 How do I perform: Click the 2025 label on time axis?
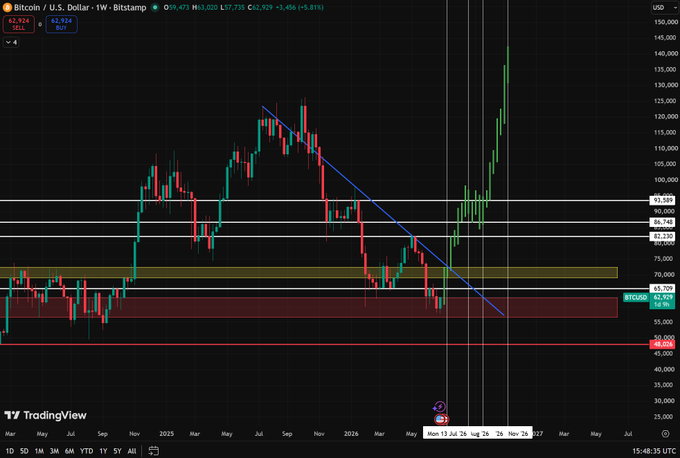click(167, 433)
